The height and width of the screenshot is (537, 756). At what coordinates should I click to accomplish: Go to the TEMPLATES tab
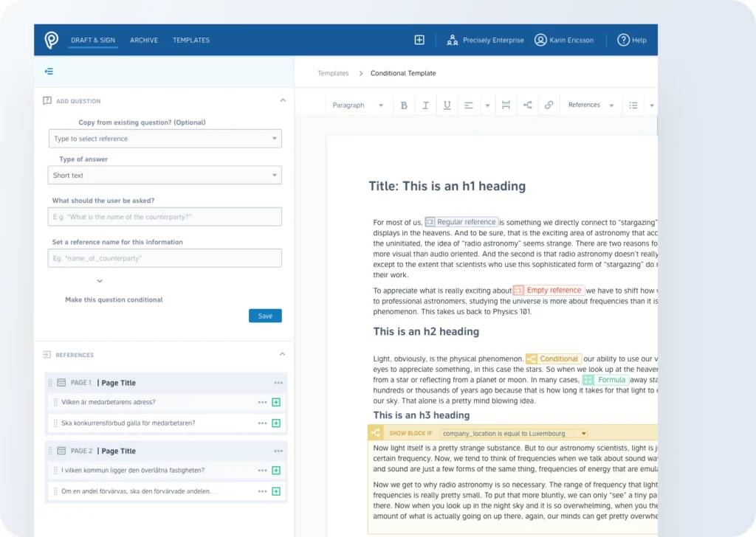(191, 40)
